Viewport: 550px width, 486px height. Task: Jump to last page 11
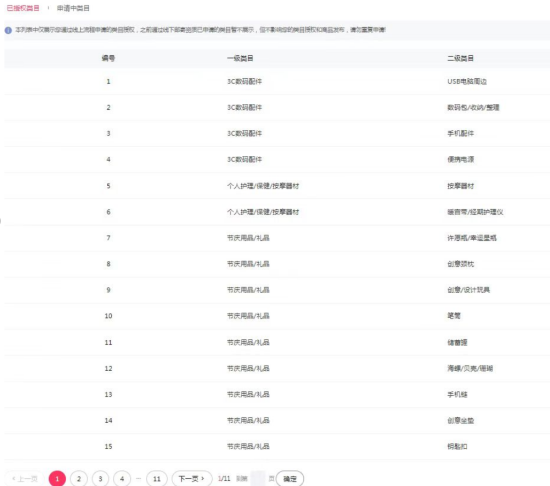[x=157, y=479]
